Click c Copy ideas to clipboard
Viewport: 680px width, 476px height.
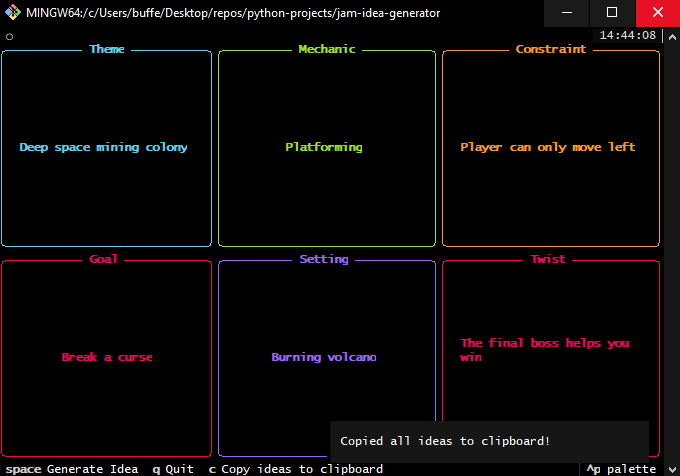pos(296,469)
